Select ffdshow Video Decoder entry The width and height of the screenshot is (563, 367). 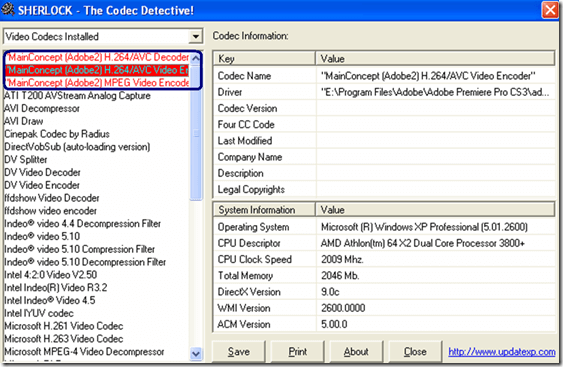(52, 198)
